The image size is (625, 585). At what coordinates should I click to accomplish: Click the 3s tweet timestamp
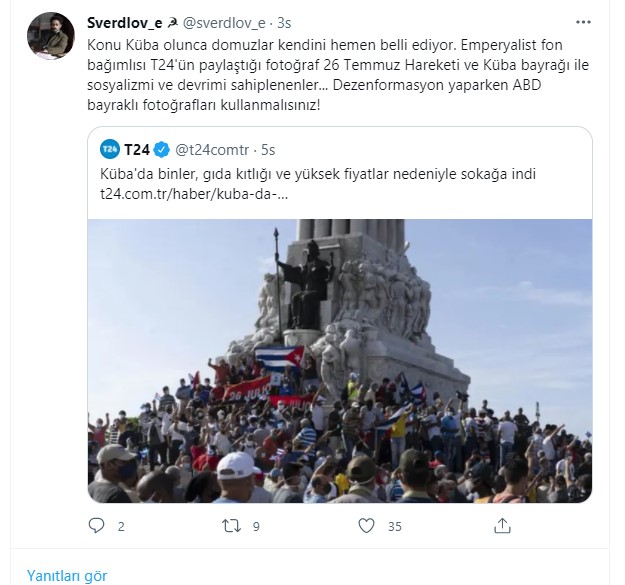point(284,23)
